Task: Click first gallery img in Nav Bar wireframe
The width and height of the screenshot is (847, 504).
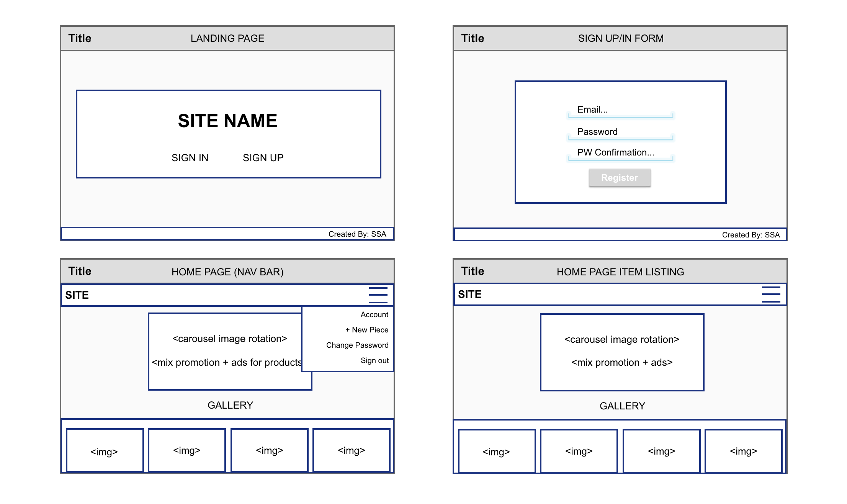Action: (105, 450)
